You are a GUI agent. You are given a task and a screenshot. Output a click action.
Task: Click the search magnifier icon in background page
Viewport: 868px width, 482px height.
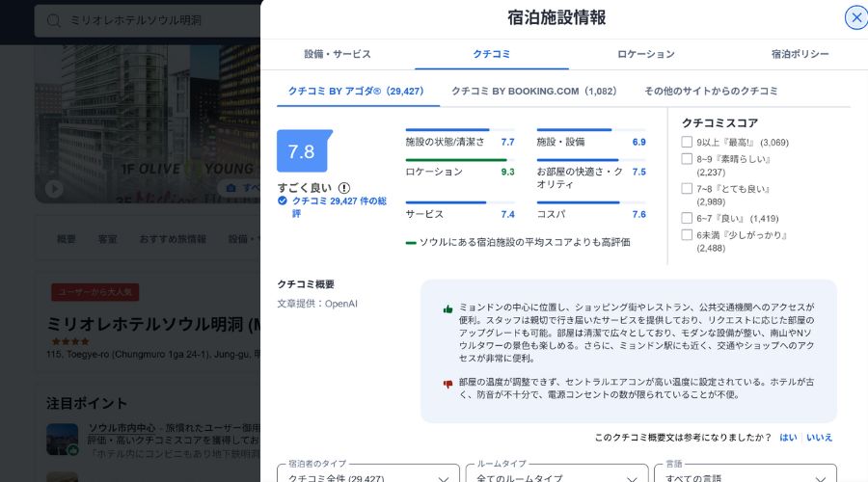point(54,20)
